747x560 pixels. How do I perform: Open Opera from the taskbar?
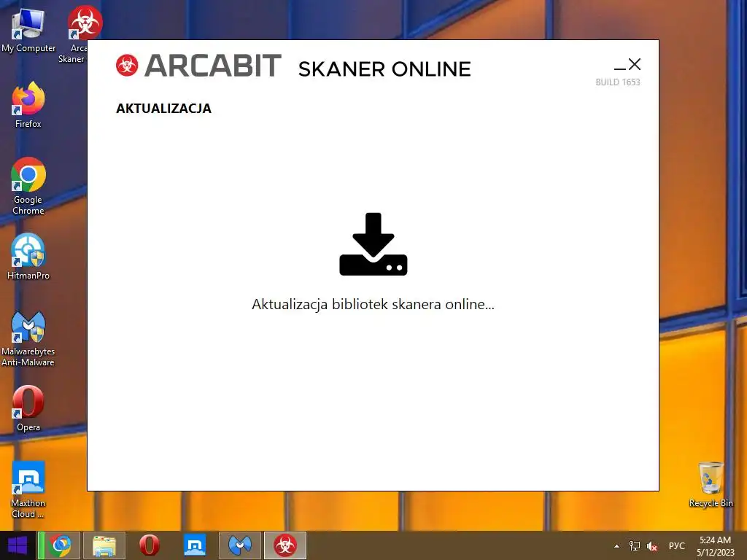149,545
